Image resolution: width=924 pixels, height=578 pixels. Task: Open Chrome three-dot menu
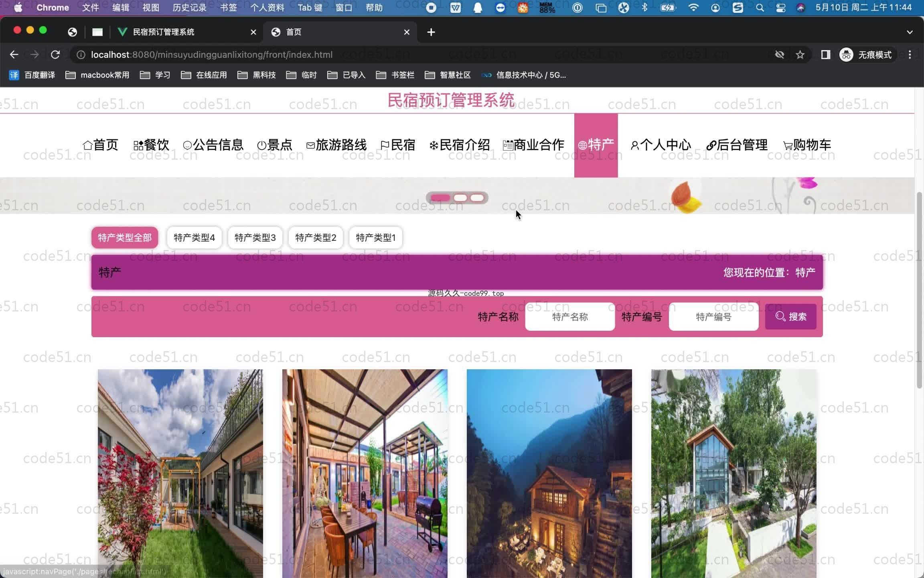coord(910,55)
